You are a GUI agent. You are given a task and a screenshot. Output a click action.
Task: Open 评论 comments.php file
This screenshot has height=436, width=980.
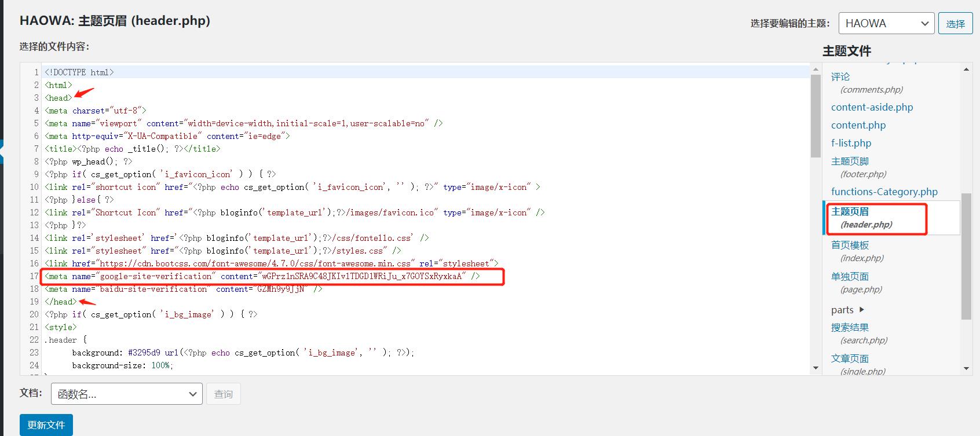coord(840,76)
